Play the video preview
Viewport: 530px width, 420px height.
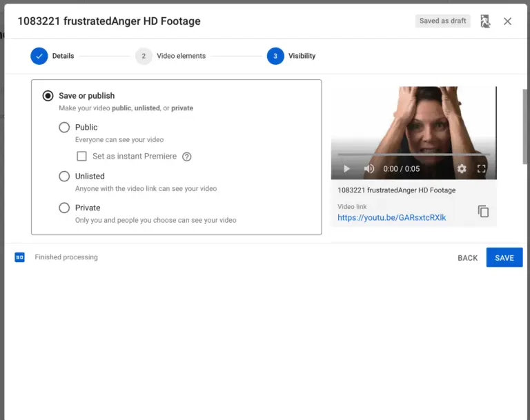347,169
